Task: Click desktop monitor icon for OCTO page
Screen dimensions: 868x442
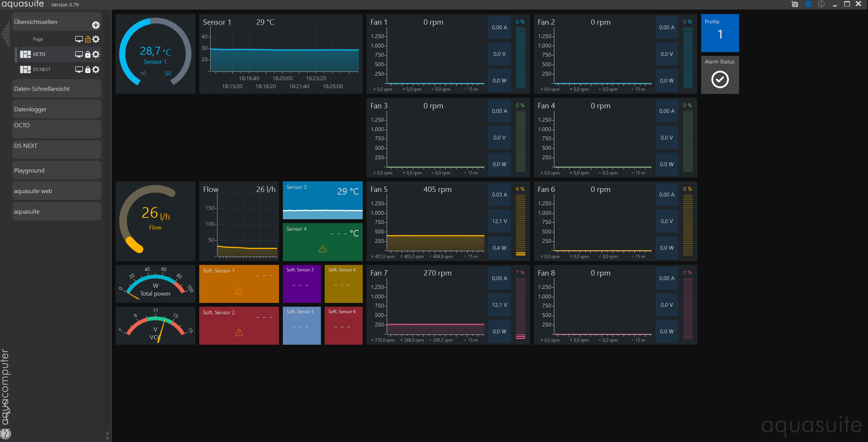Action: tap(79, 54)
